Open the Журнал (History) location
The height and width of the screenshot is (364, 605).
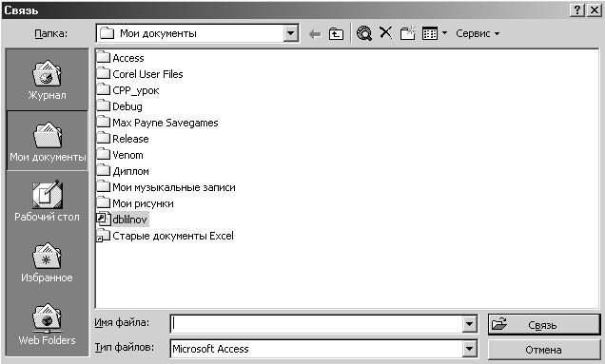click(47, 80)
